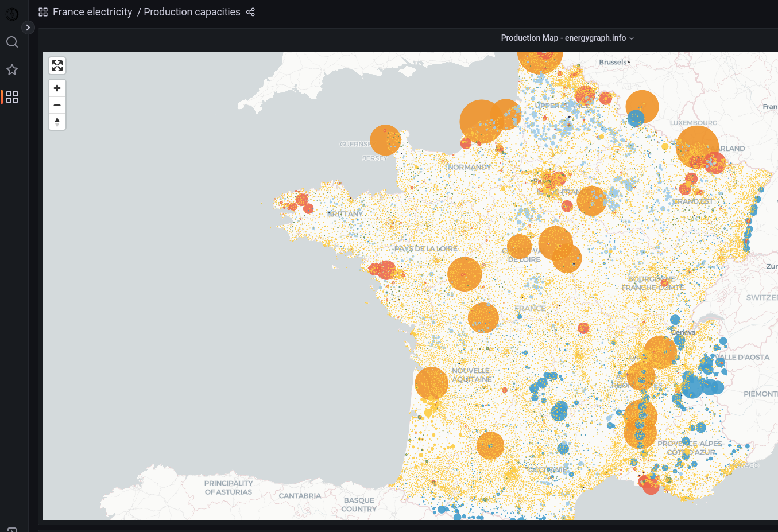Screen dimensions: 778x532
Task: Select the orange circle left of Nouvelle Aquitaine
Action: click(x=431, y=383)
